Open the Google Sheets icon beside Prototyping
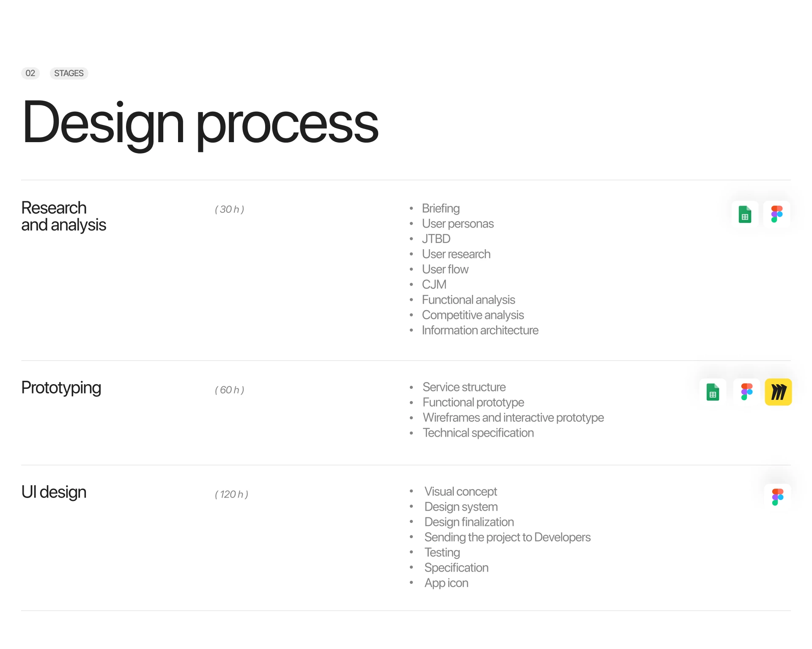Screen dimensions: 812x649 713,392
